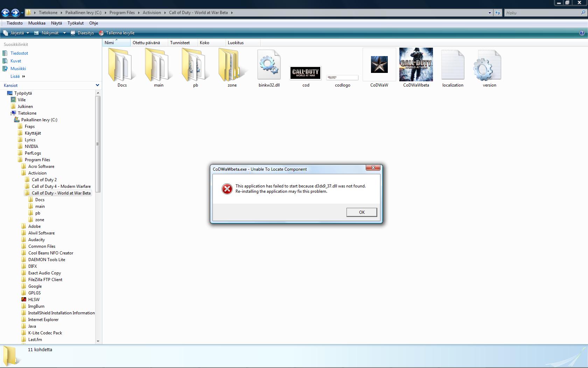Click Tallenna levylle burn button
Viewport: 588px width, 368px height.
[x=117, y=33]
